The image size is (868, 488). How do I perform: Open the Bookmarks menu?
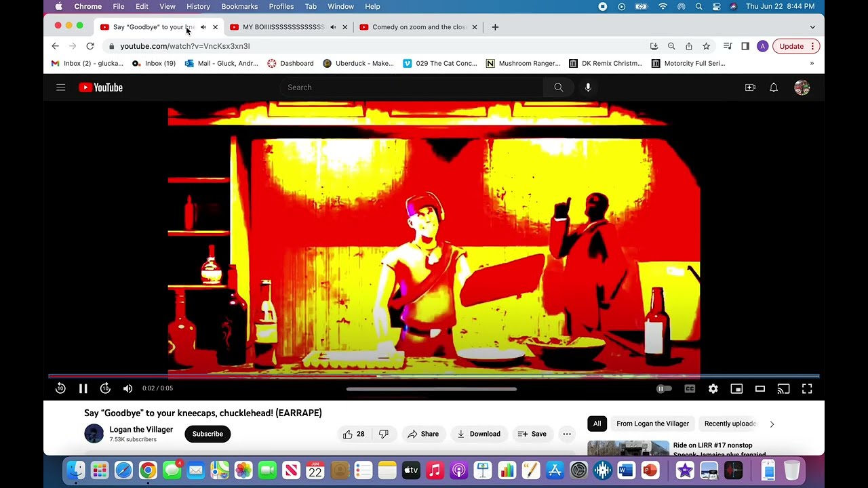pos(239,6)
